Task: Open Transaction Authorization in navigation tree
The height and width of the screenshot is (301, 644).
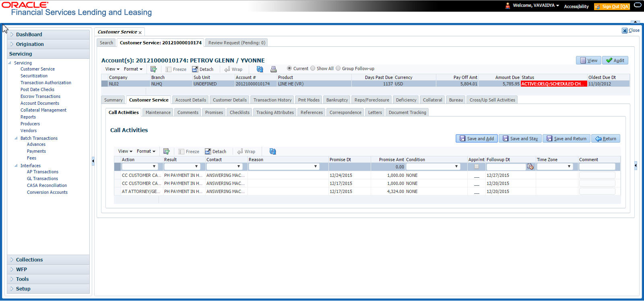Action: click(46, 83)
